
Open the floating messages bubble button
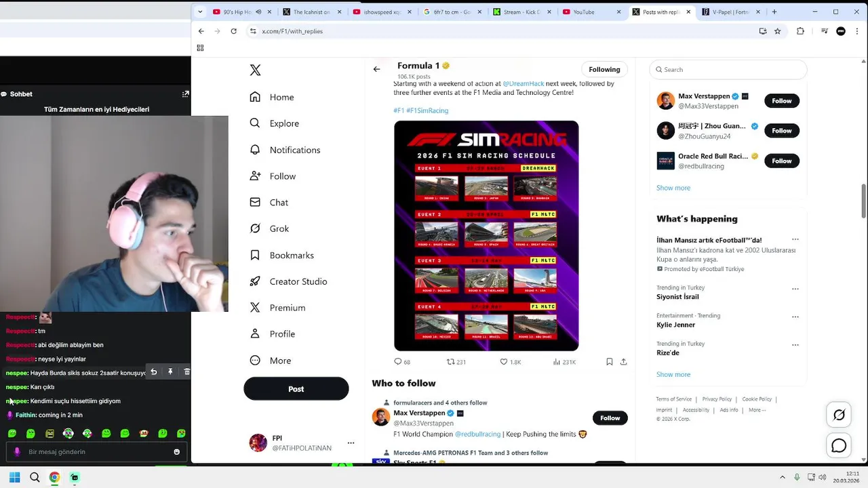839,445
